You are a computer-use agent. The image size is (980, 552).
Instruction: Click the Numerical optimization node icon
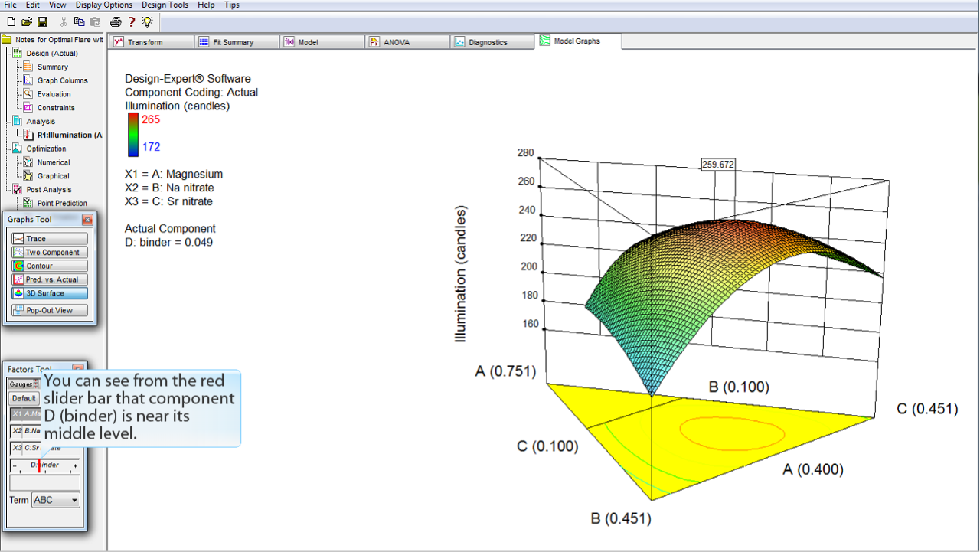pyautogui.click(x=28, y=162)
